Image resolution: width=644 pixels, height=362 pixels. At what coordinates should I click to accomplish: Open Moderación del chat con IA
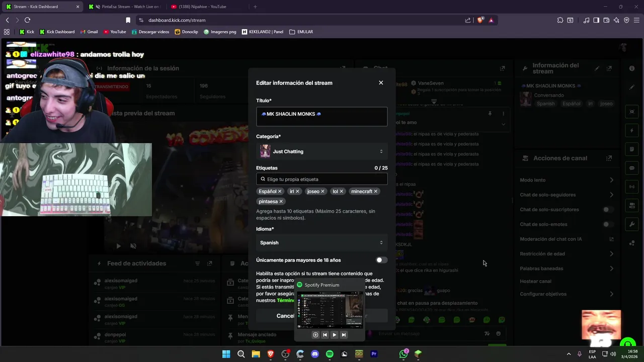567,239
